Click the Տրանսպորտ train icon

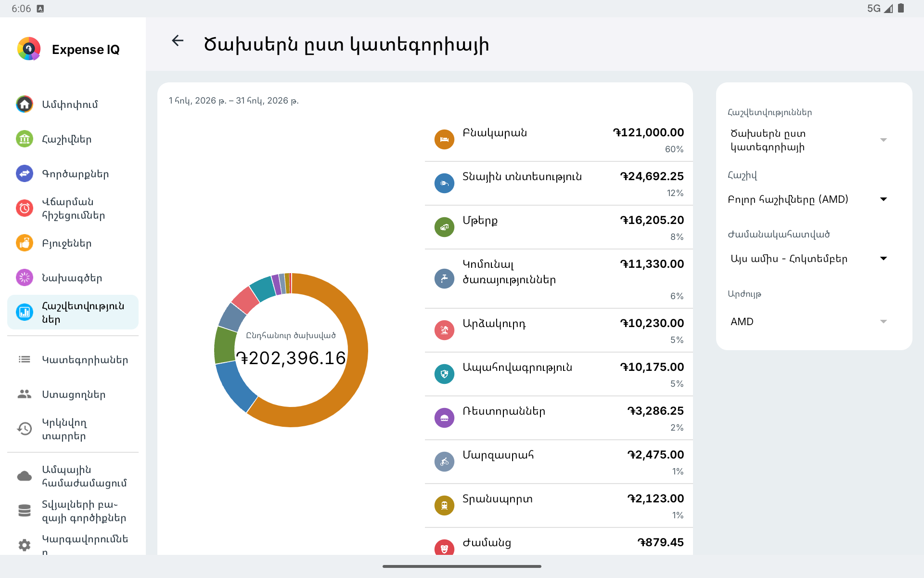(444, 506)
